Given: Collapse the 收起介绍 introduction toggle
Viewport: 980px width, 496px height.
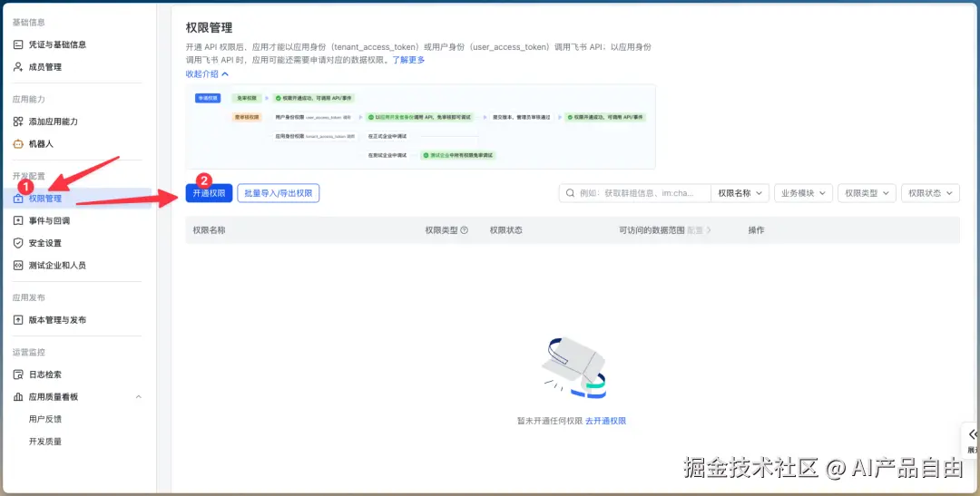Looking at the screenshot, I should tap(207, 73).
